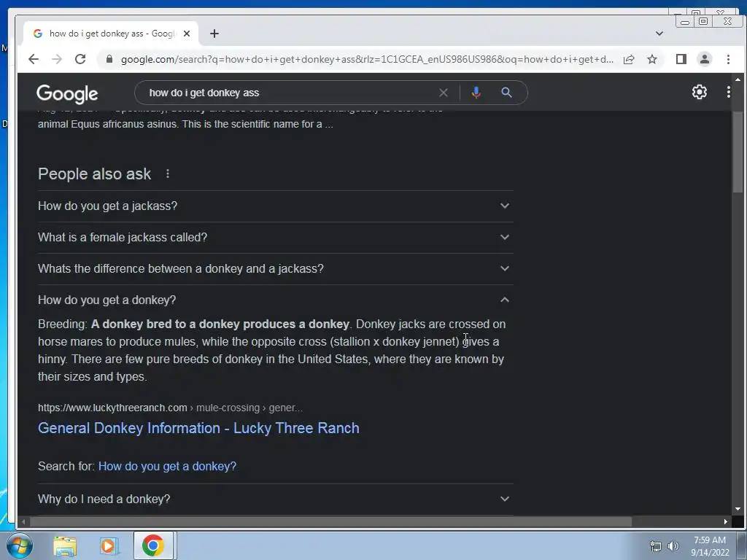Click 'A donkey bred to a donkey produces a donkey'
The width and height of the screenshot is (747, 560).
click(x=220, y=324)
